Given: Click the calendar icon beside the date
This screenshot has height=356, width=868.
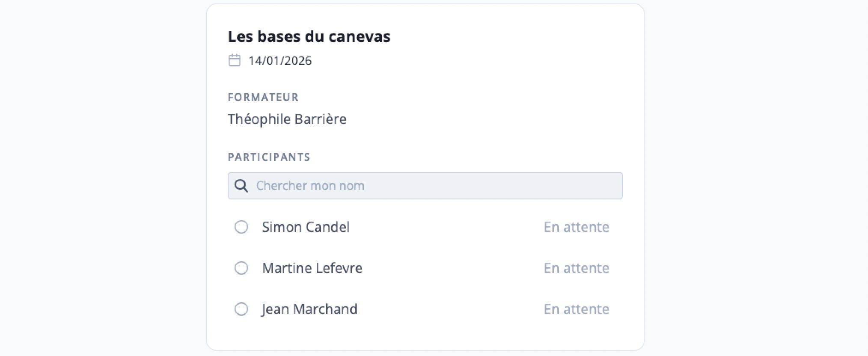Looking at the screenshot, I should pyautogui.click(x=234, y=60).
